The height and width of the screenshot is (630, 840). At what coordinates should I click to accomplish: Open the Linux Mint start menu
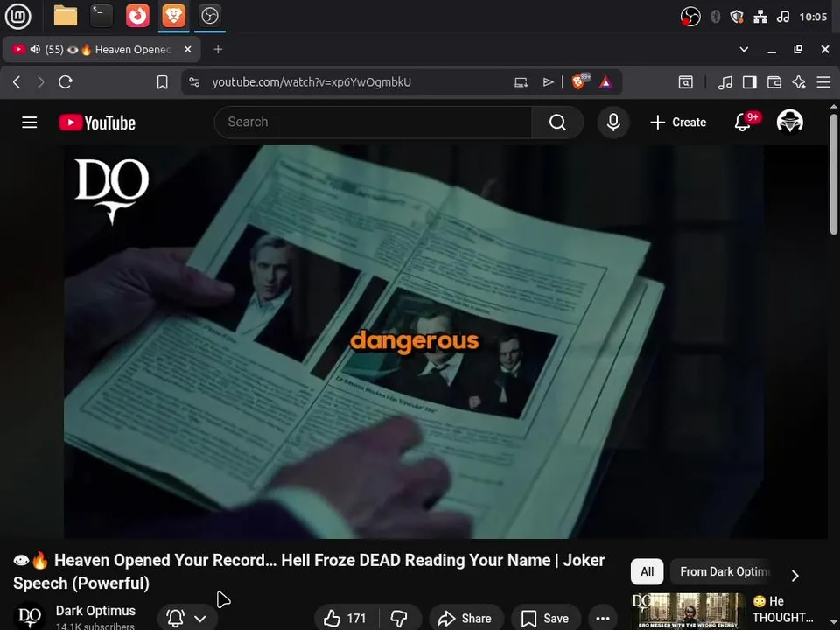(18, 16)
